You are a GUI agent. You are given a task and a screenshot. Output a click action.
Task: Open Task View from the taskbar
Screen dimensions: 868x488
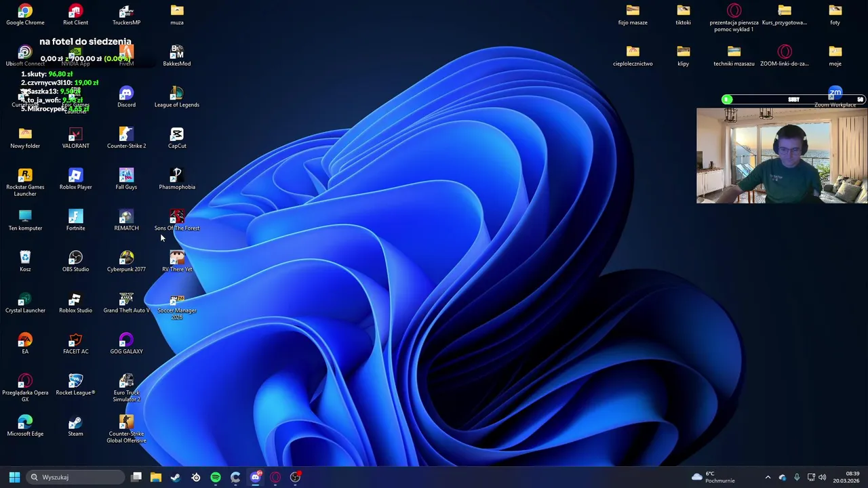(x=136, y=477)
